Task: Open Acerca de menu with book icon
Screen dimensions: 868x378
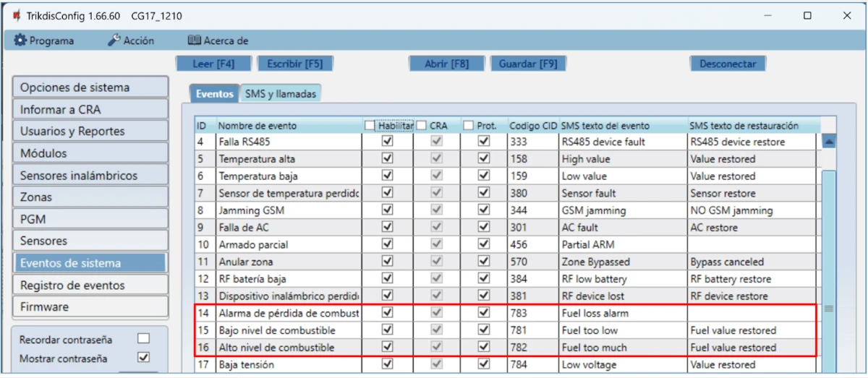Action: click(218, 40)
